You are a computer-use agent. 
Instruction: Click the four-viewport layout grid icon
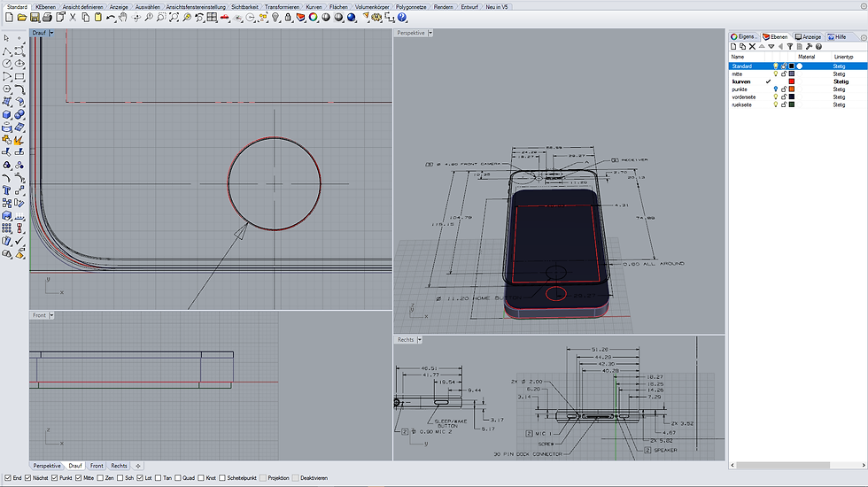[x=212, y=18]
